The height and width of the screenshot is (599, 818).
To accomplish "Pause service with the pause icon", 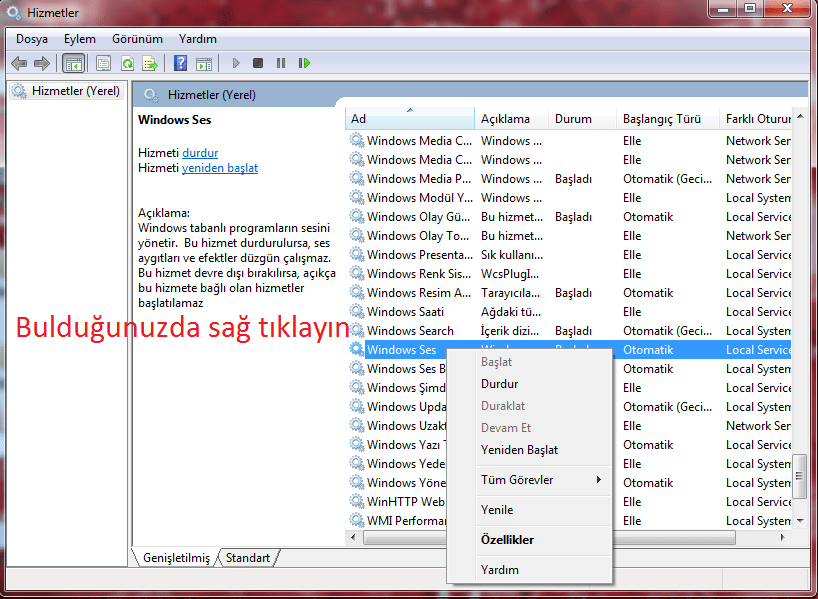I will click(281, 63).
